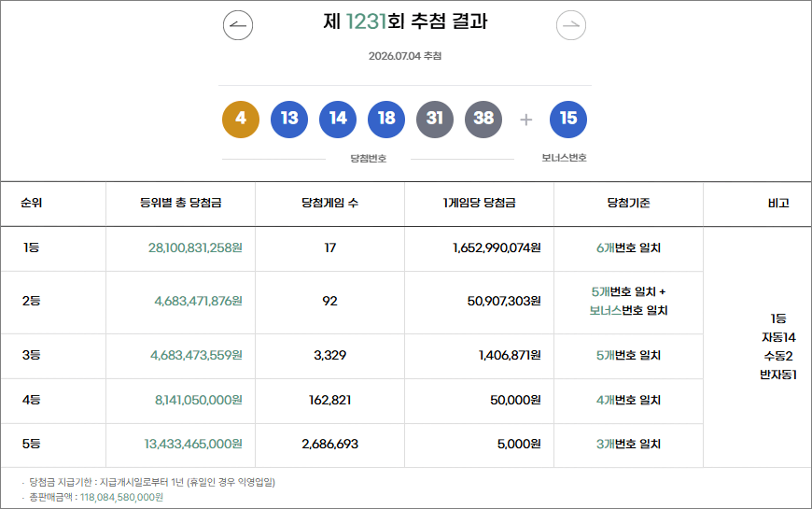
Task: Click the draw date 2026.07.04 추첨
Action: click(405, 56)
